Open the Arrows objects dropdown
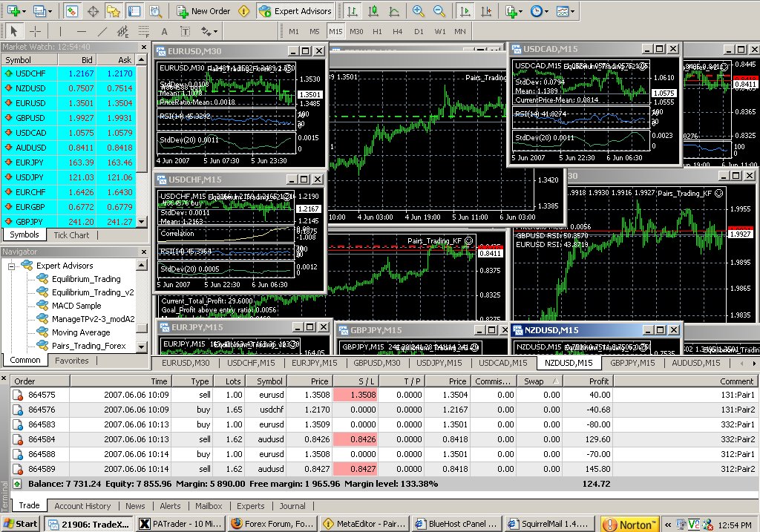This screenshot has height=532, width=760. pyautogui.click(x=209, y=31)
